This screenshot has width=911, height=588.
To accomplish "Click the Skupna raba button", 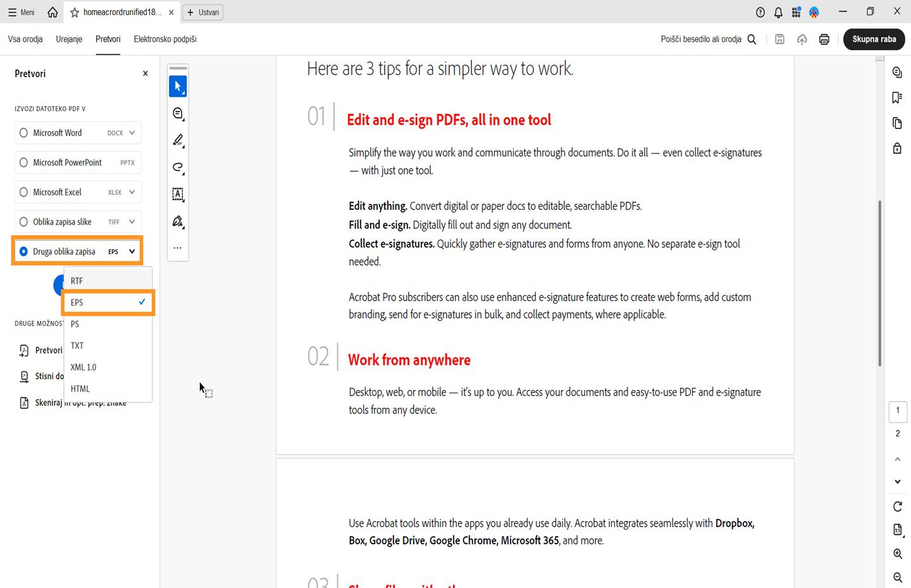I will (874, 39).
